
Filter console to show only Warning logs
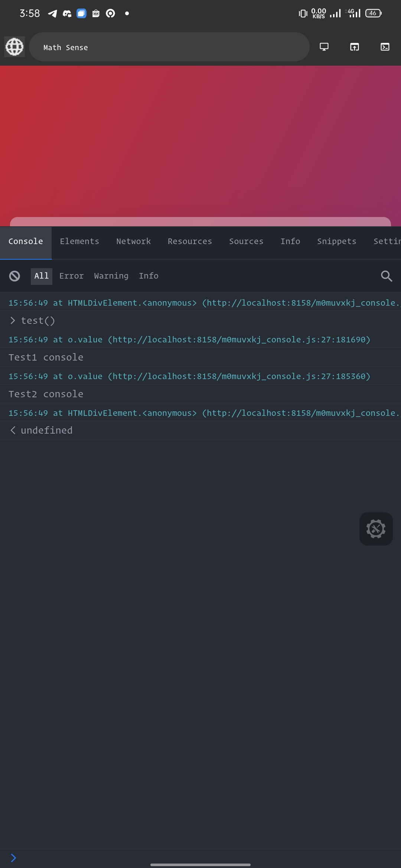pos(110,276)
